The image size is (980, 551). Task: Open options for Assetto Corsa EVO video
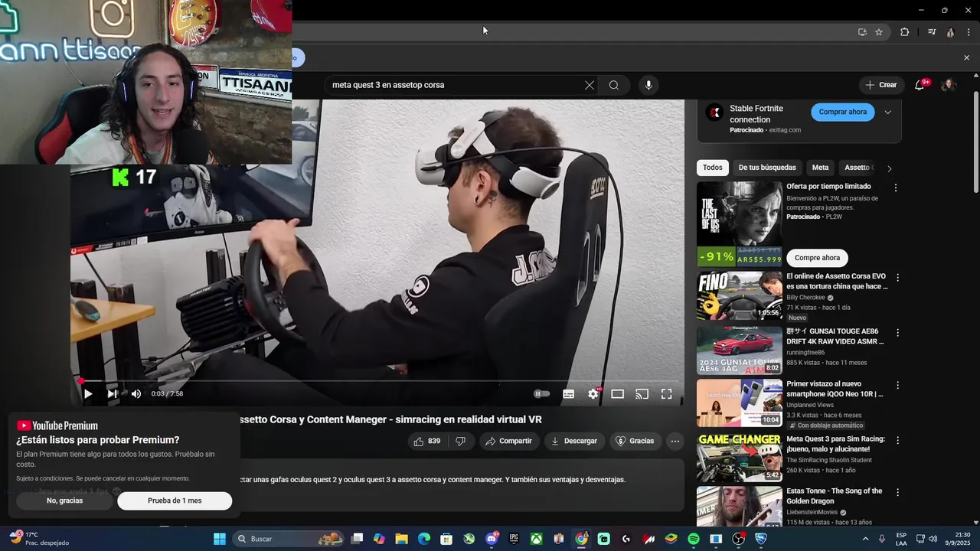pyautogui.click(x=897, y=278)
